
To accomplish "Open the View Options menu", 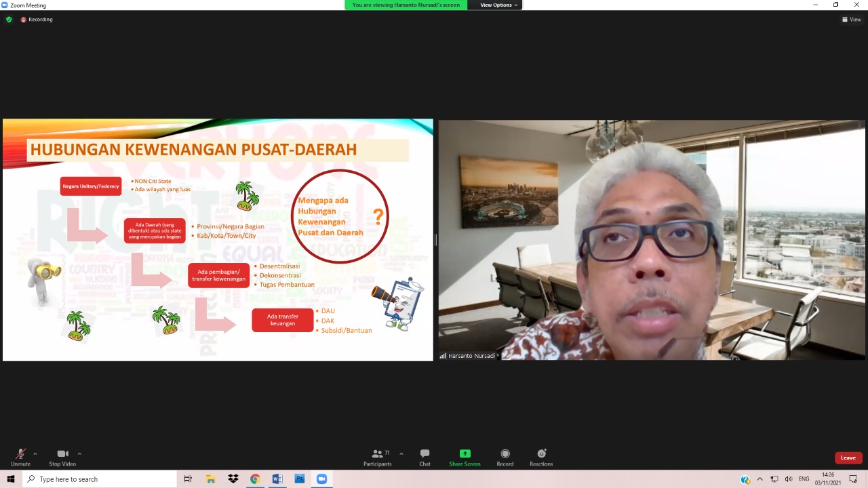I will 498,5.
